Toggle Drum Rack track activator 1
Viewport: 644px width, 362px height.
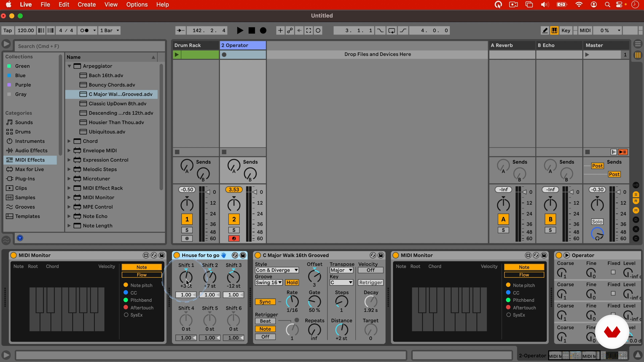click(187, 219)
